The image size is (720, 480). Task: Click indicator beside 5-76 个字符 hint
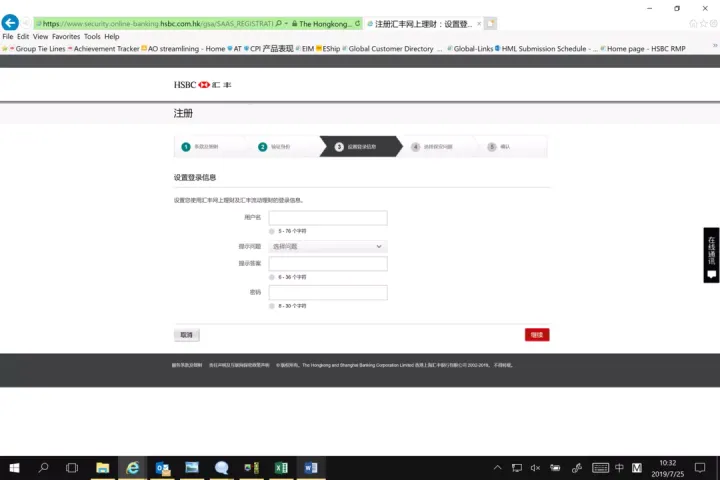pyautogui.click(x=272, y=231)
